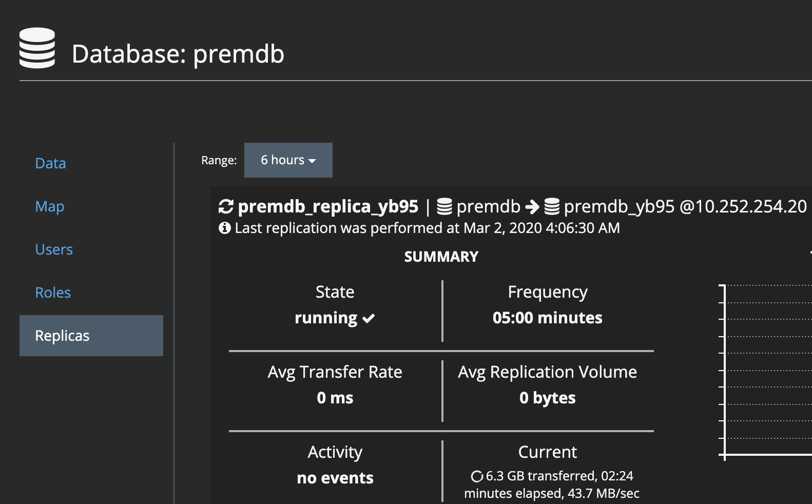Viewport: 812px width, 504px height.
Task: Click the target premdb_yb95 database icon
Action: tap(552, 207)
